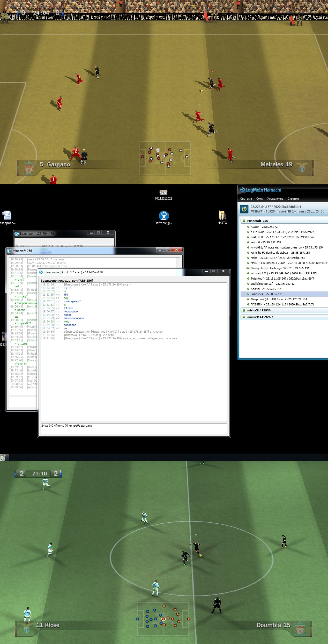
Task: Click the status dot beside keNzo0
Action: coord(248,242)
